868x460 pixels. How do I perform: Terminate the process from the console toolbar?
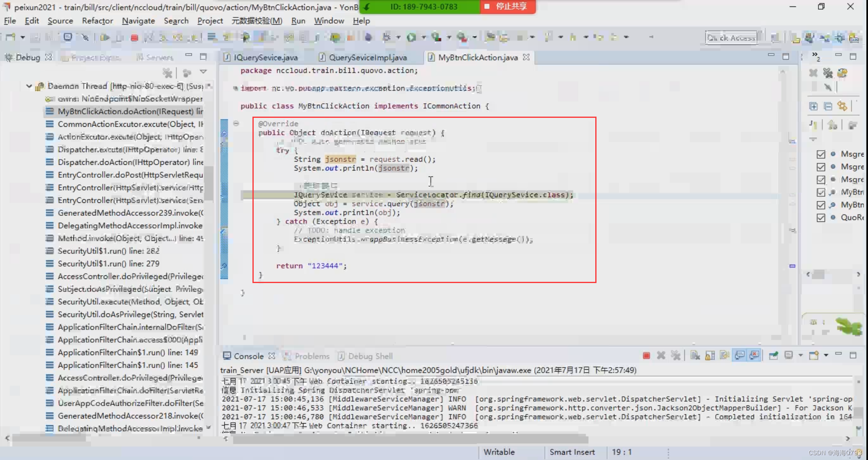click(646, 356)
